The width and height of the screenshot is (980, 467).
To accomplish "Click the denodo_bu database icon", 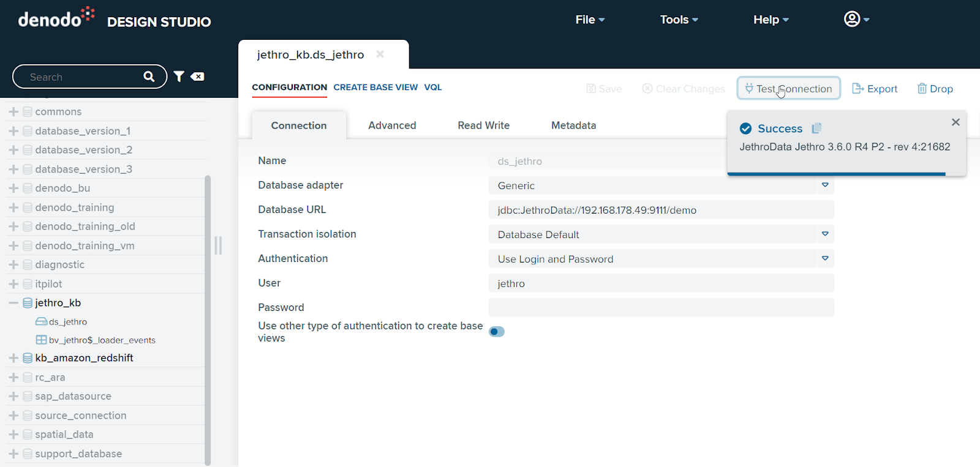I will point(28,189).
